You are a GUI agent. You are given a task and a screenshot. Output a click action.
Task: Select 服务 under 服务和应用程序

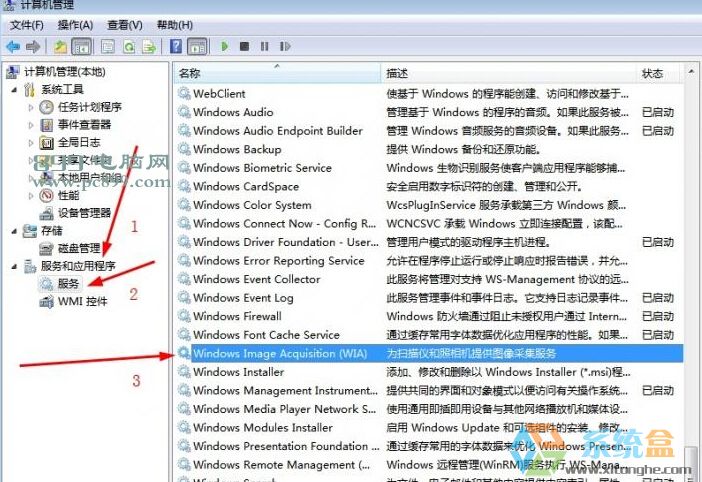click(x=68, y=284)
